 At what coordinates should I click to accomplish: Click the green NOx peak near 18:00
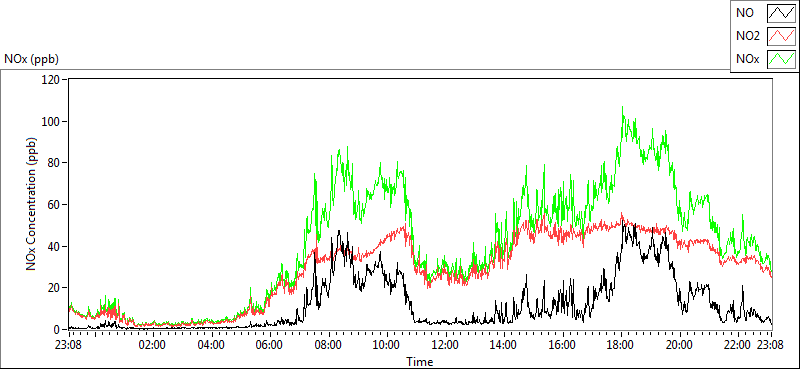(622, 108)
